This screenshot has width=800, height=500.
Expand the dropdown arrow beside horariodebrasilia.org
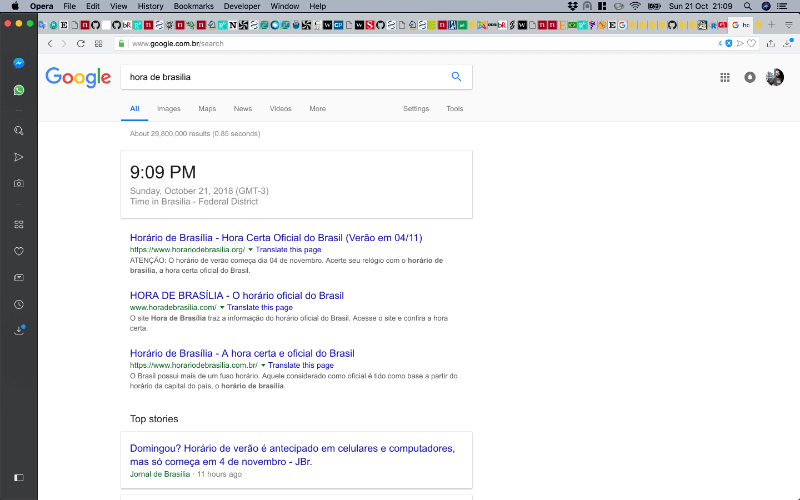tap(251, 249)
